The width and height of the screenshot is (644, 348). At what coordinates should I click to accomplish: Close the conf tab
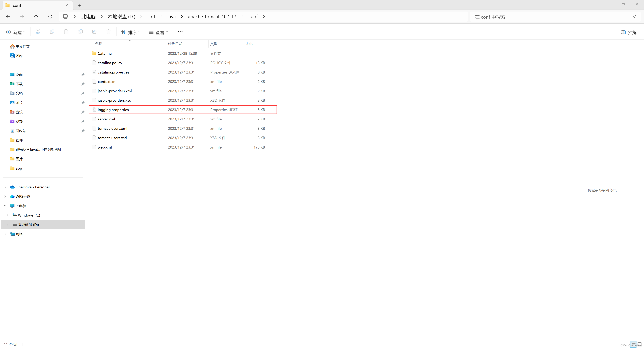[67, 5]
